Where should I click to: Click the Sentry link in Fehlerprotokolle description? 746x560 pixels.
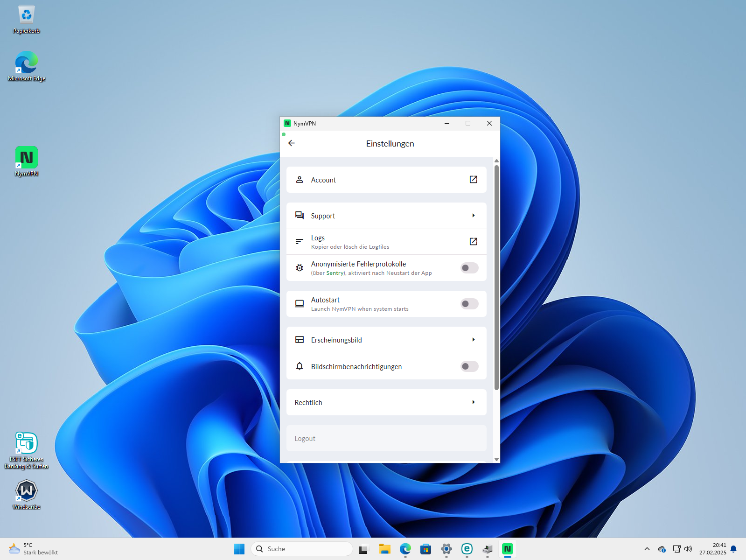tap(335, 273)
